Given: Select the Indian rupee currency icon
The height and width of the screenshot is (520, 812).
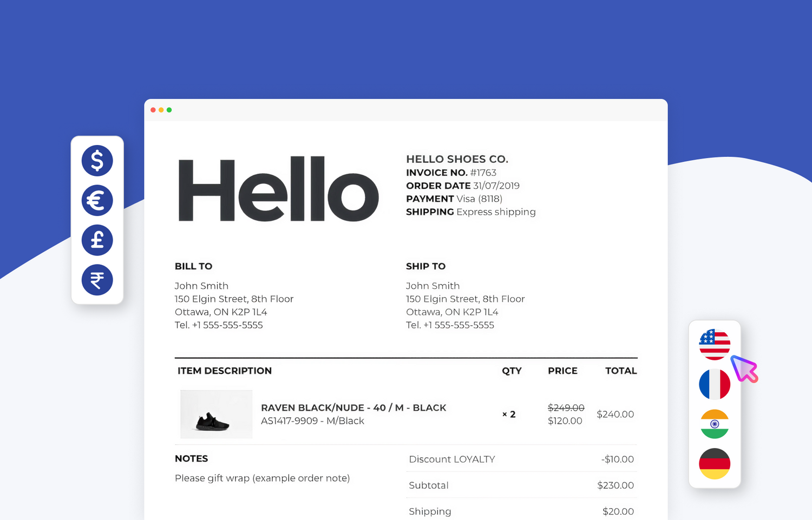Looking at the screenshot, I should pyautogui.click(x=97, y=280).
